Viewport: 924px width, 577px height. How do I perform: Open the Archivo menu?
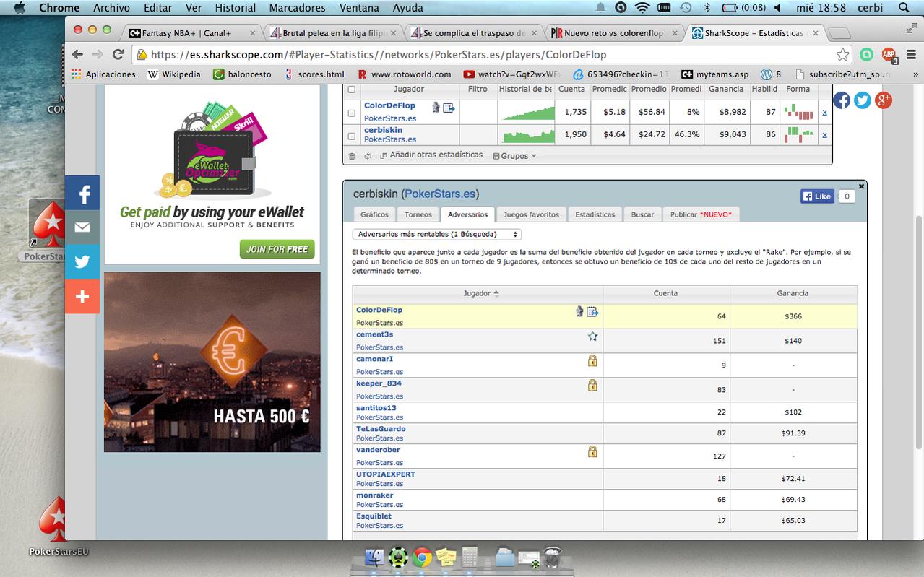pos(111,8)
